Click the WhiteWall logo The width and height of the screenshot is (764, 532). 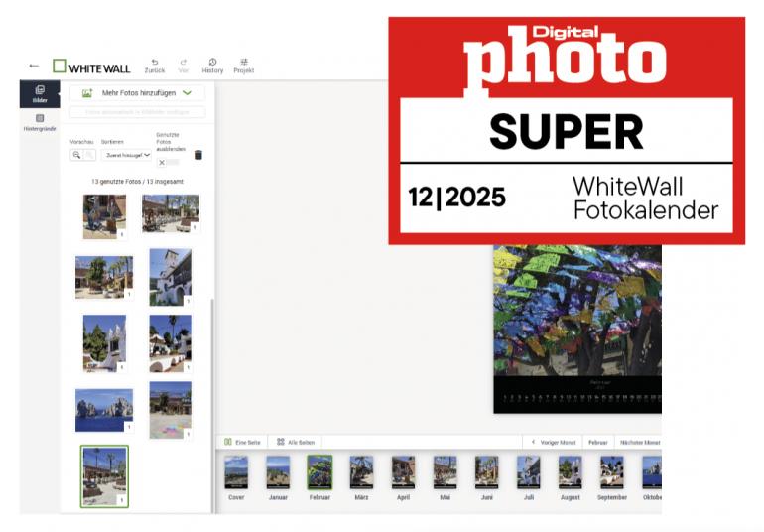91,66
